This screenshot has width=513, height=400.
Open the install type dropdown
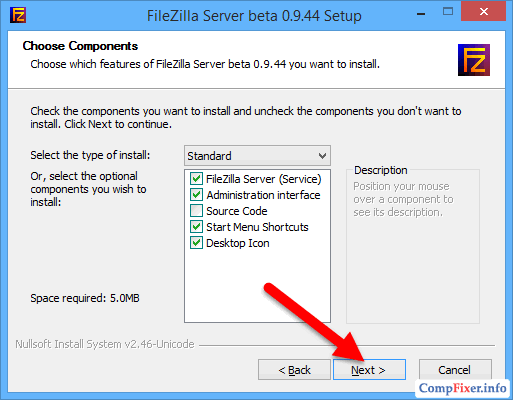tap(257, 155)
